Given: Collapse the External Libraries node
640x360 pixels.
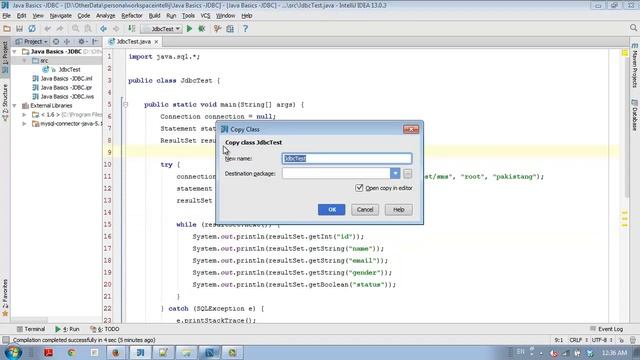Looking at the screenshot, I should click(x=15, y=106).
